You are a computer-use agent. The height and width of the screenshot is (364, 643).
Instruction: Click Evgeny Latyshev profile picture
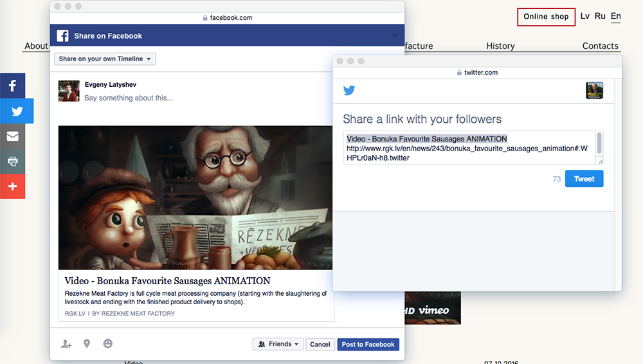point(69,91)
